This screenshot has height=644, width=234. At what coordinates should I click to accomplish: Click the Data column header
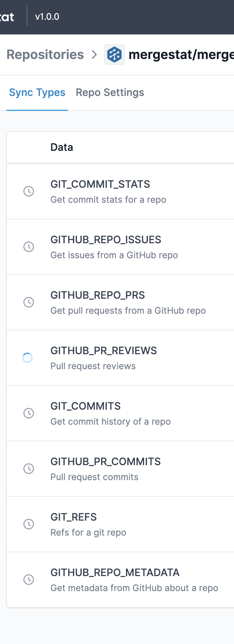tap(62, 147)
